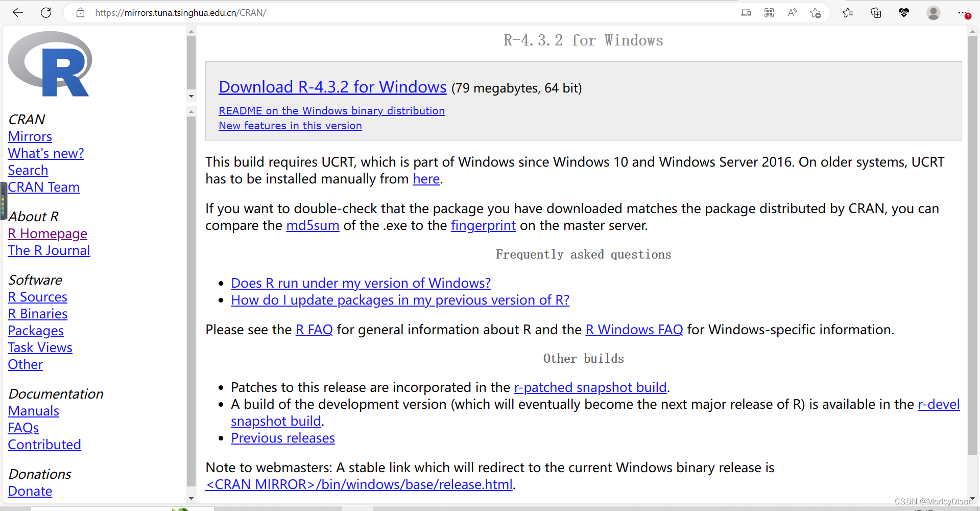Open the QR code / apps grid icon
Viewport: 980px width, 511px height.
[769, 13]
